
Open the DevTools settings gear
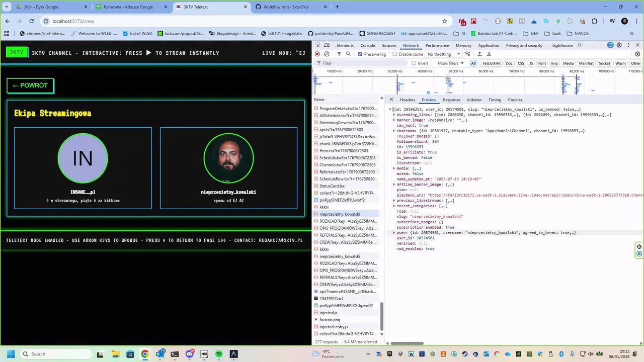click(x=619, y=45)
